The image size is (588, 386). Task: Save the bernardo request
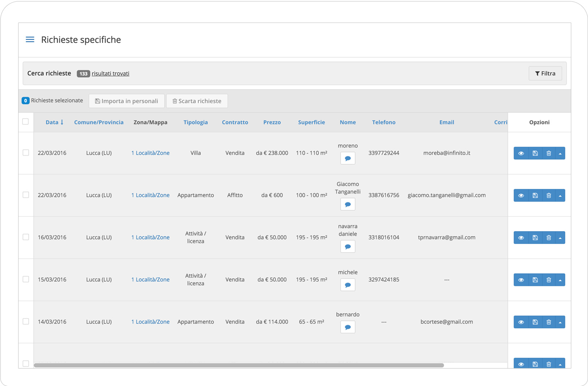click(x=535, y=322)
